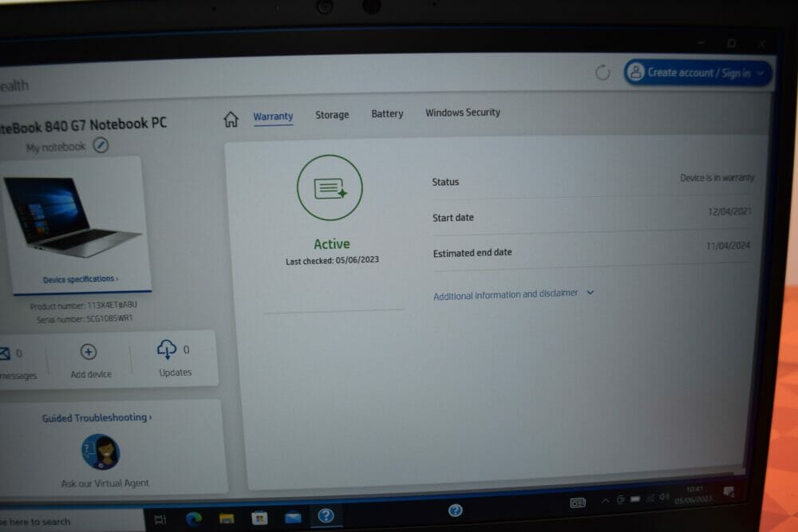The height and width of the screenshot is (532, 798).
Task: Switch to the Storage tab
Action: coord(332,115)
